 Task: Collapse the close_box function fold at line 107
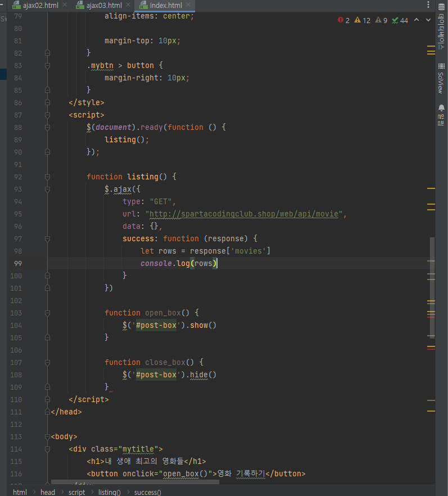pyautogui.click(x=47, y=363)
